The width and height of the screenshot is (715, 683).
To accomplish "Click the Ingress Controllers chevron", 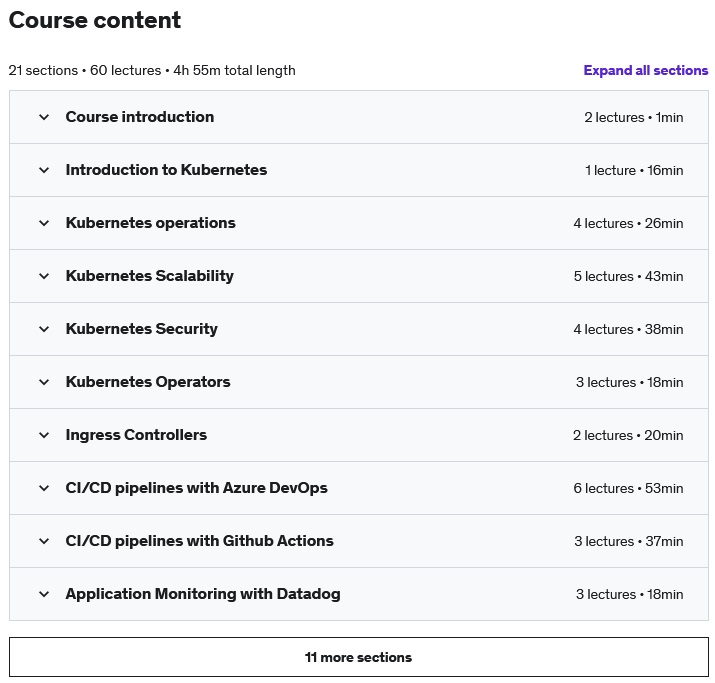I will click(44, 435).
